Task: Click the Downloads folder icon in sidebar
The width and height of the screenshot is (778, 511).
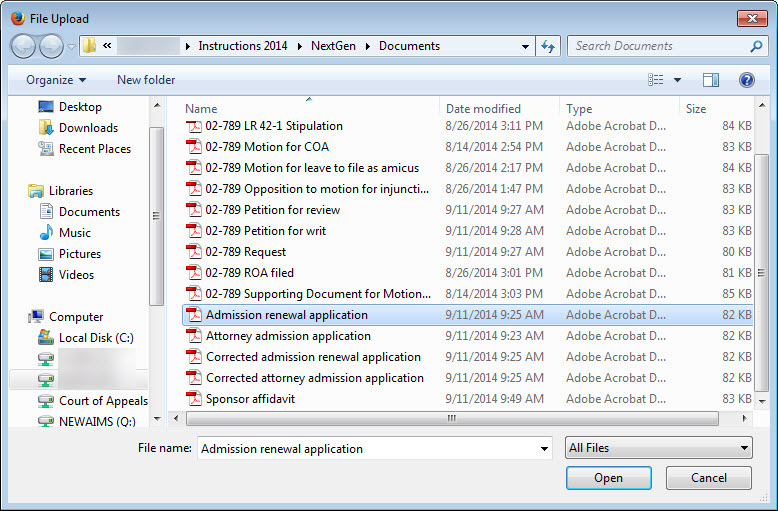Action: pyautogui.click(x=46, y=128)
